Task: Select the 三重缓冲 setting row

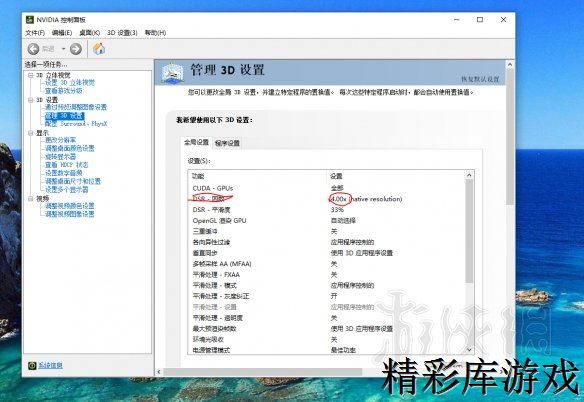Action: pyautogui.click(x=327, y=231)
